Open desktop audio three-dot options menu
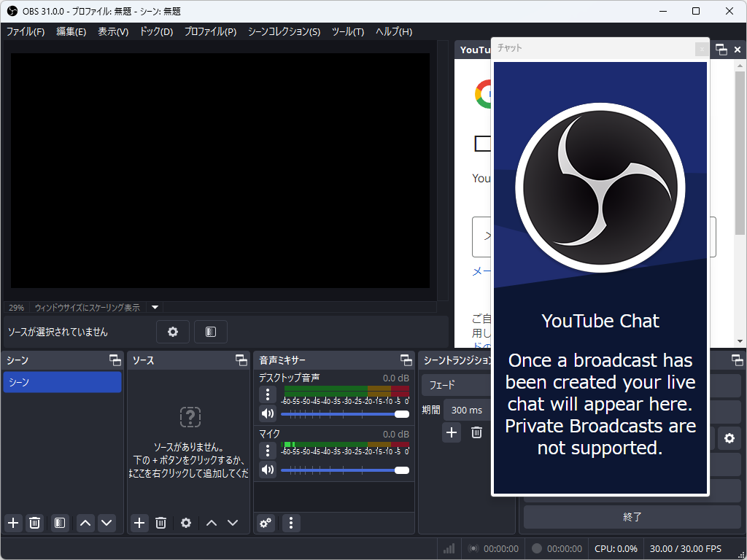Viewport: 747px width, 560px height. 268,394
